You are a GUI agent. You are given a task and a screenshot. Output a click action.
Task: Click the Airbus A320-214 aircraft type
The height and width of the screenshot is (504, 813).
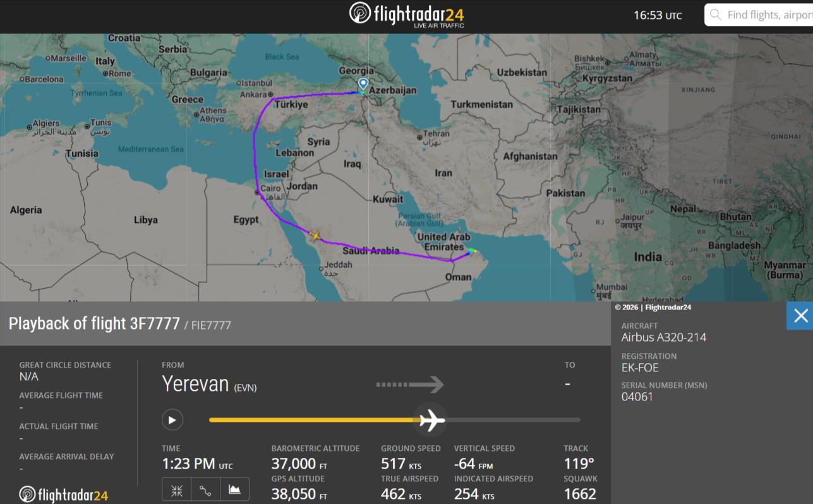pos(664,337)
